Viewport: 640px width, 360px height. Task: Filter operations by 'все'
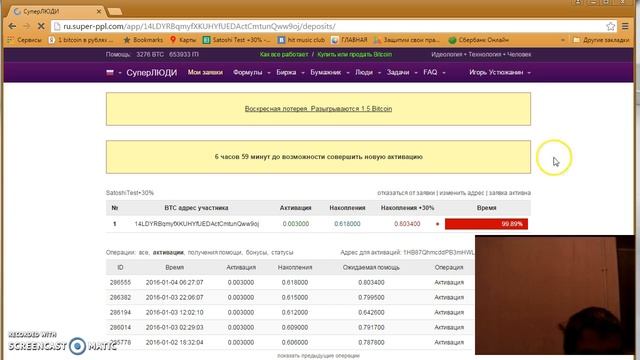tap(143, 253)
